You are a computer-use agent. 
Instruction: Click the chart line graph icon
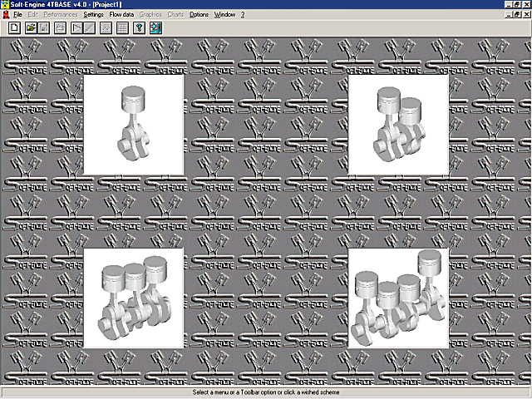click(x=106, y=27)
